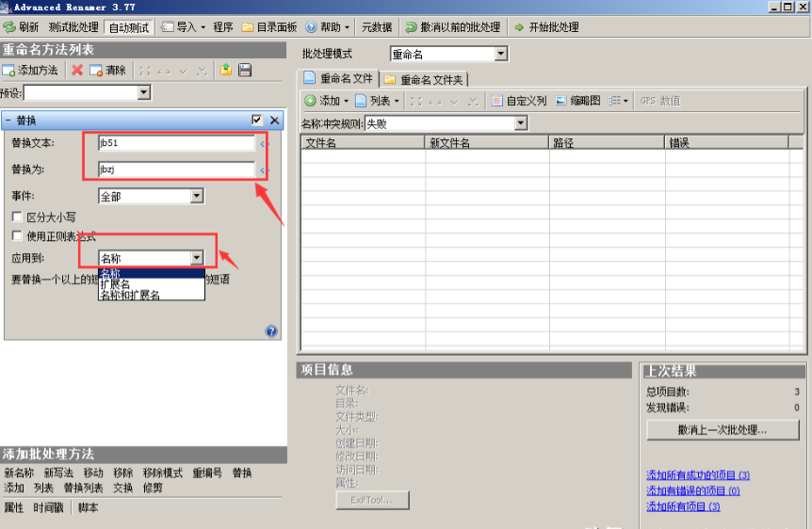Select 名称和扩展名 in the dropdown list
This screenshot has height=529, width=812.
tap(152, 295)
